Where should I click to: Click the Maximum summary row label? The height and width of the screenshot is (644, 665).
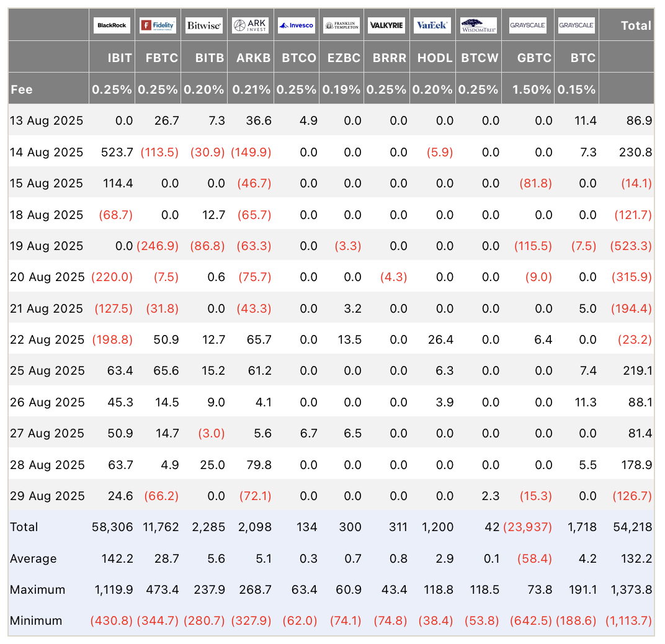38,589
